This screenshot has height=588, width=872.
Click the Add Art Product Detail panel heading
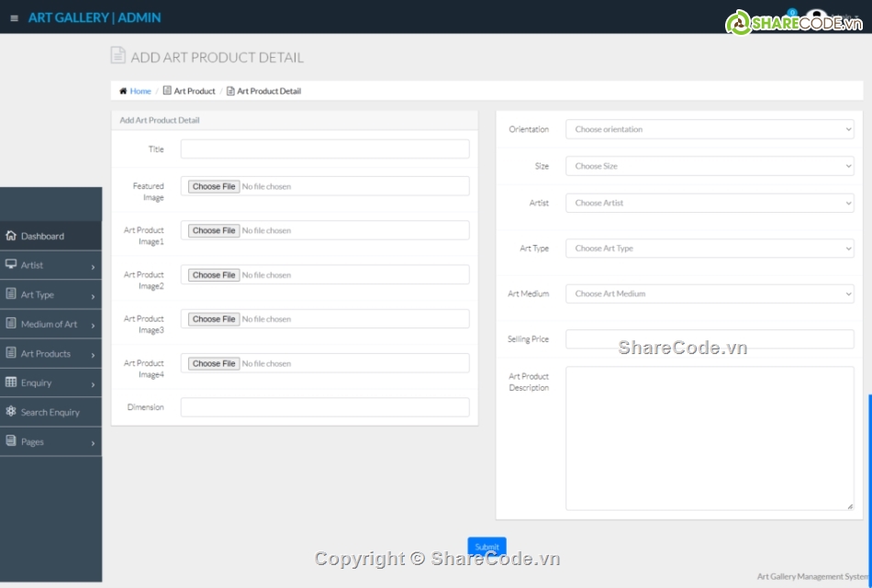pos(160,120)
